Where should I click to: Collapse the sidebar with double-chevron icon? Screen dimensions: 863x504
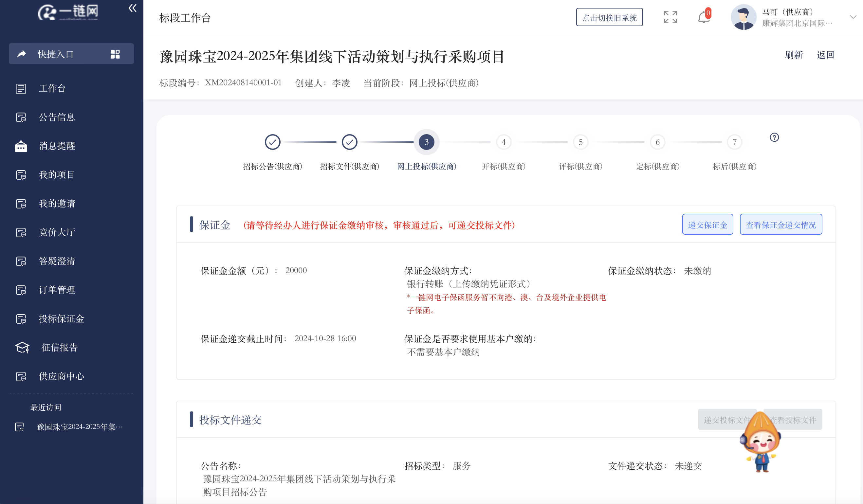(132, 9)
